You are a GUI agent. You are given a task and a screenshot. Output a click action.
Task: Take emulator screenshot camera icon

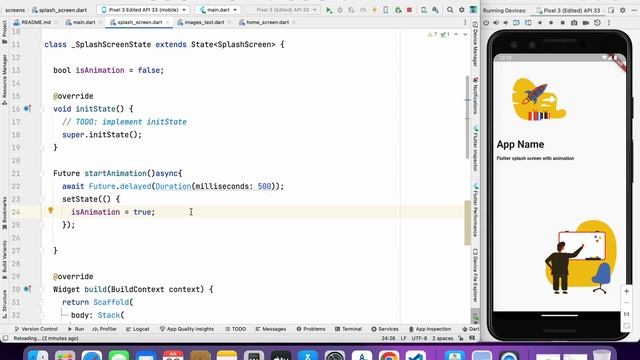click(574, 23)
